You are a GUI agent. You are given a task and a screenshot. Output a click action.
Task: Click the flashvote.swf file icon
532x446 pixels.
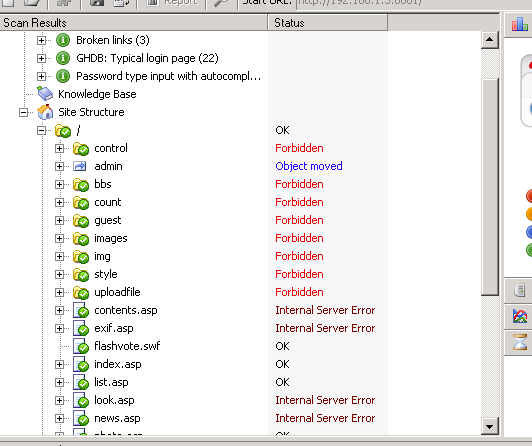pyautogui.click(x=81, y=346)
